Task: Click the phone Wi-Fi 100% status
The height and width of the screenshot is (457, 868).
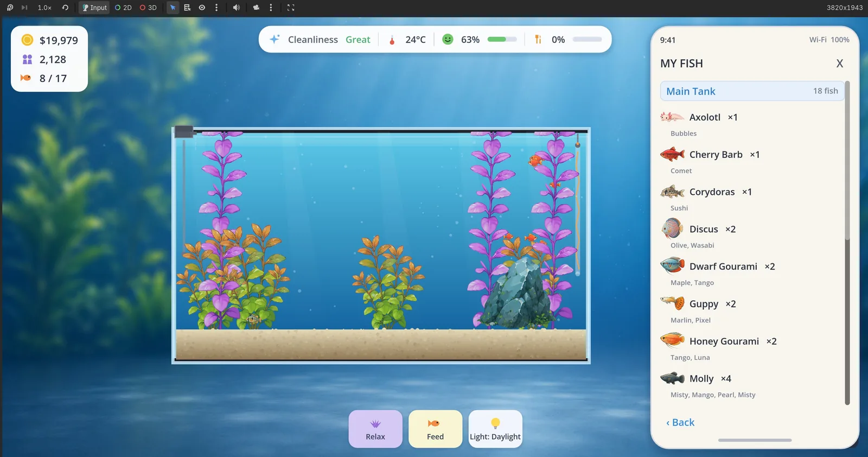Action: [829, 40]
